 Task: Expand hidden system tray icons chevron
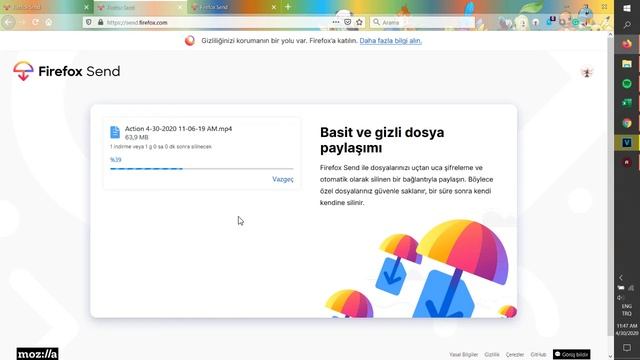[x=621, y=278]
